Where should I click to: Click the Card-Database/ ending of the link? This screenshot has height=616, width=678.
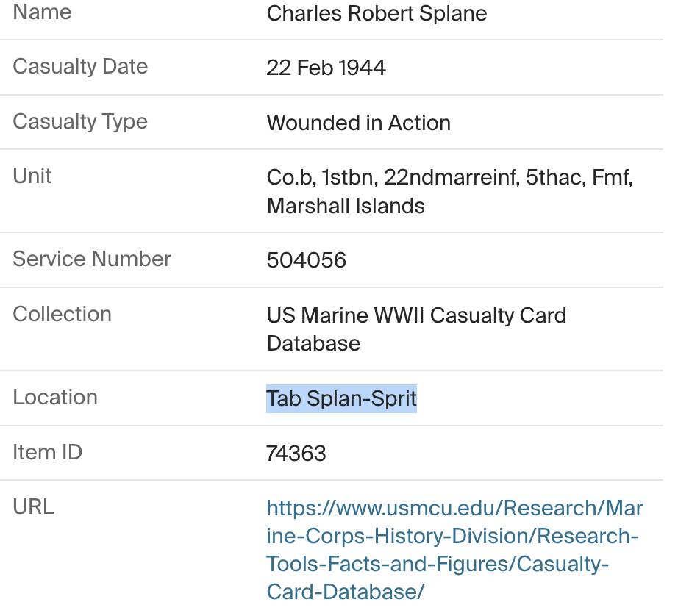[346, 592]
